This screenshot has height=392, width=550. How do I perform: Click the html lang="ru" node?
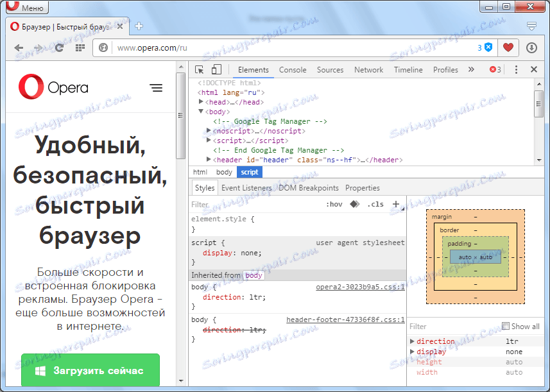click(x=231, y=92)
